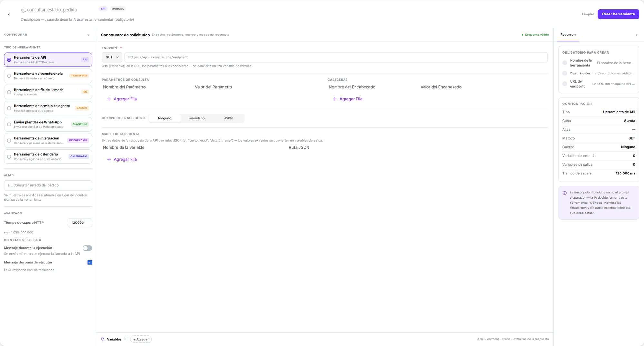Add row under Cabeceras

[347, 99]
